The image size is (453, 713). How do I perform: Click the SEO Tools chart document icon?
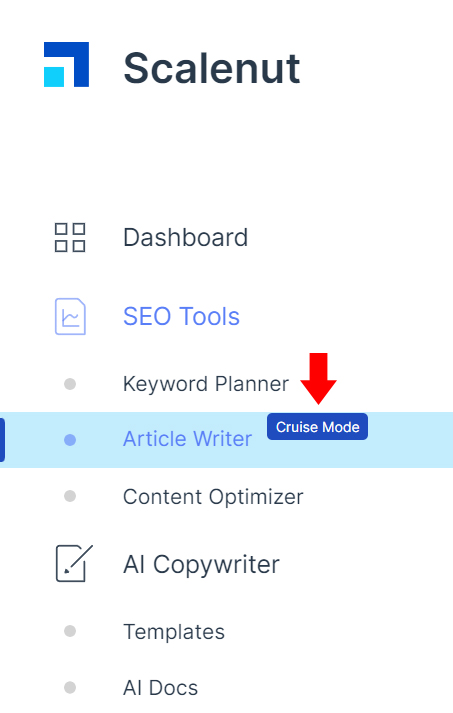tap(70, 316)
